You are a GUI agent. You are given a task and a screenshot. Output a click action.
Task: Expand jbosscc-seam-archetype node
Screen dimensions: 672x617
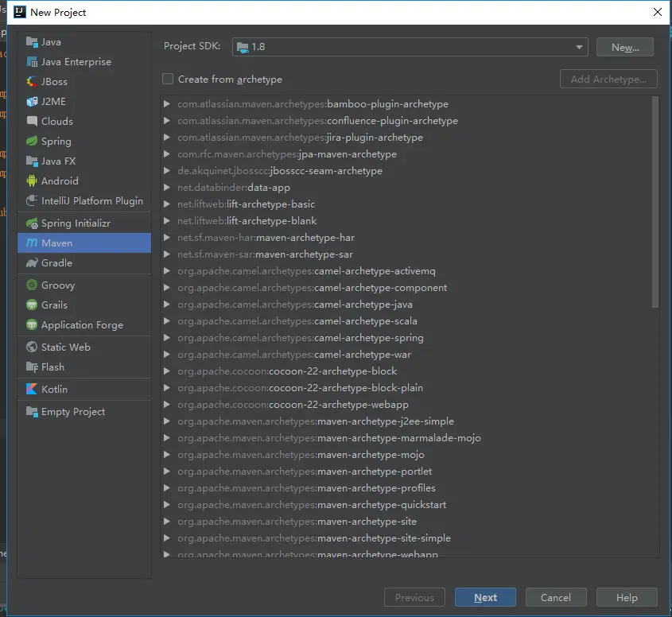pyautogui.click(x=167, y=170)
